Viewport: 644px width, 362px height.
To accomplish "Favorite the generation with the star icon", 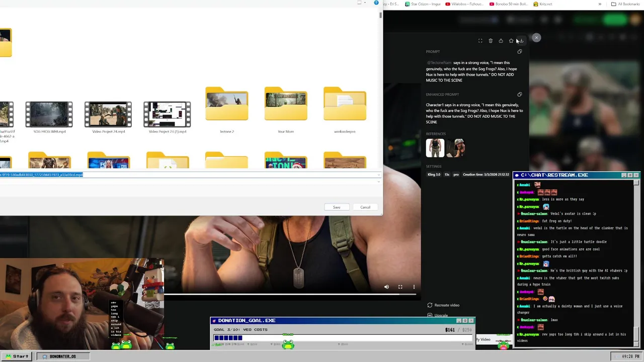I will [511, 41].
